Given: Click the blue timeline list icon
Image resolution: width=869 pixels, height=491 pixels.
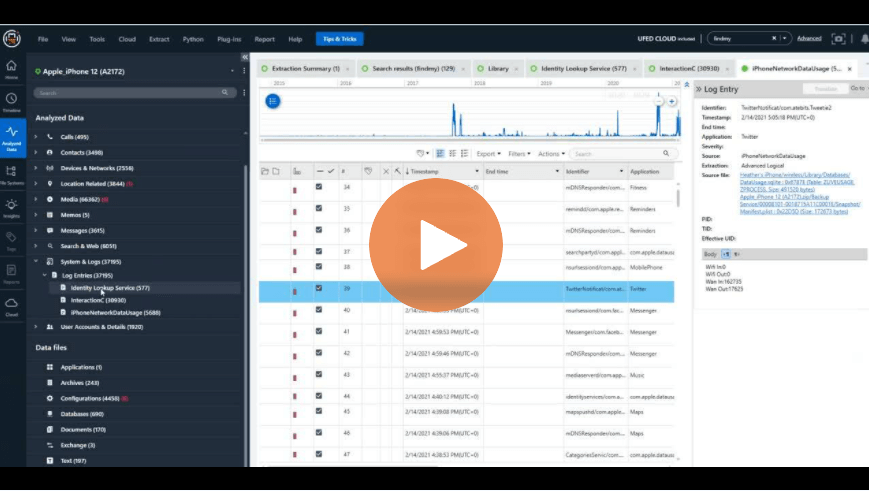Looking at the screenshot, I should pyautogui.click(x=273, y=101).
